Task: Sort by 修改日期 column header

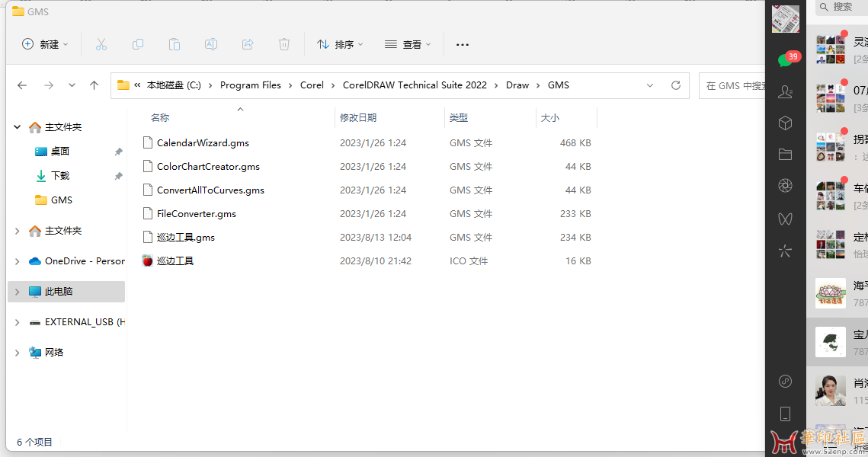Action: 358,118
